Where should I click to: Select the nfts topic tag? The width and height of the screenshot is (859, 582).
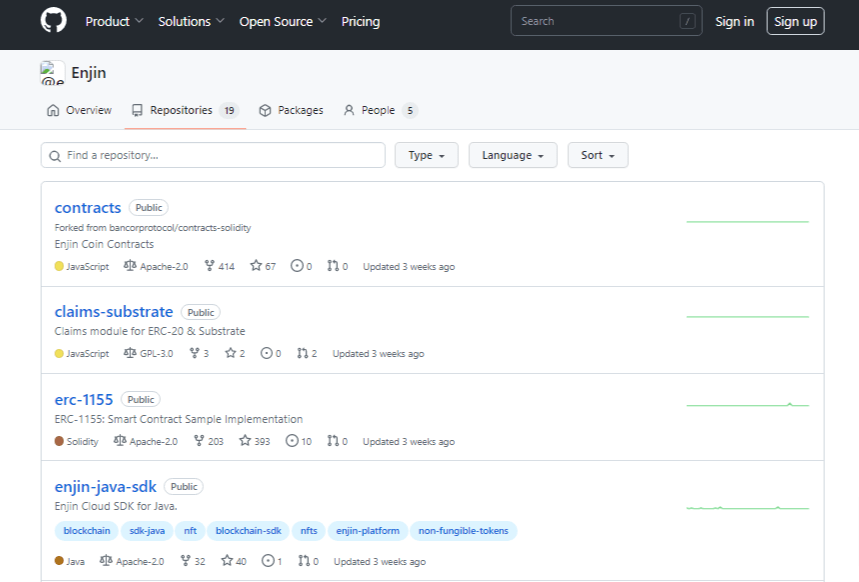pyautogui.click(x=308, y=530)
